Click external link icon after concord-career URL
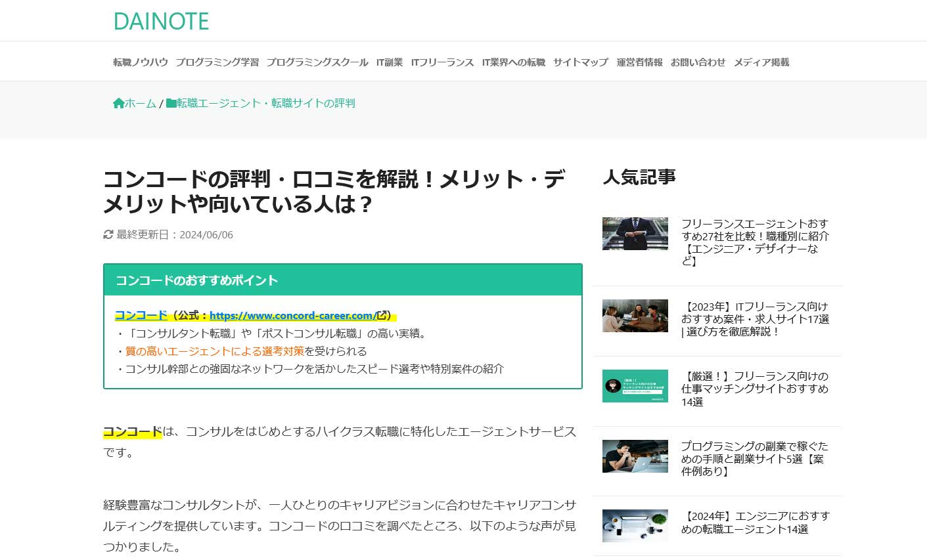 (x=381, y=315)
